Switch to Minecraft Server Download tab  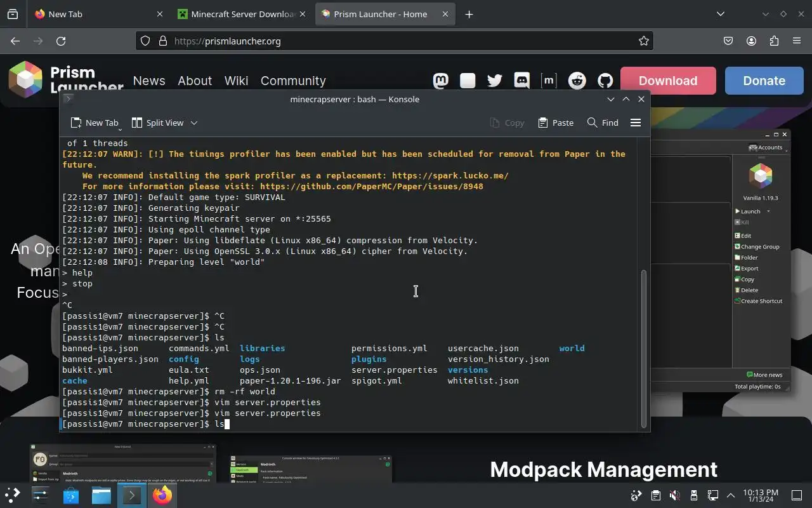[x=243, y=14]
